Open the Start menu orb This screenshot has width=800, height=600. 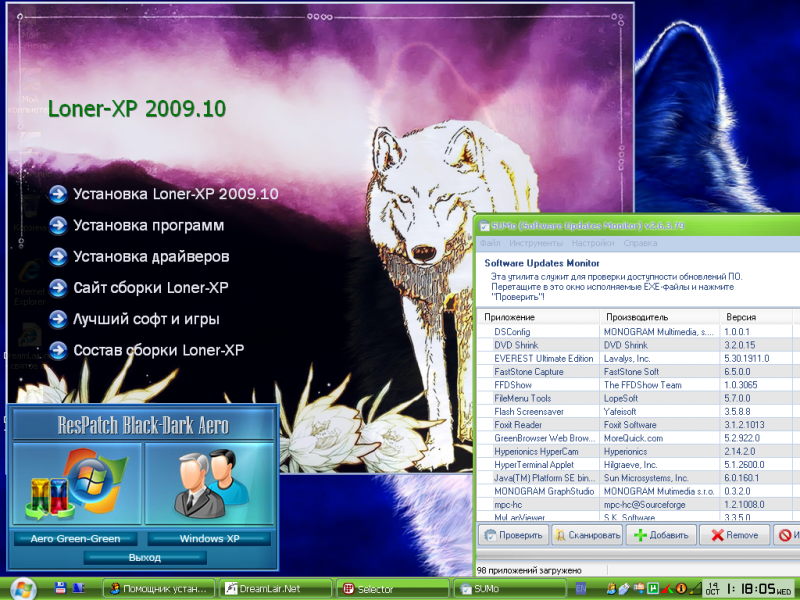point(20,588)
